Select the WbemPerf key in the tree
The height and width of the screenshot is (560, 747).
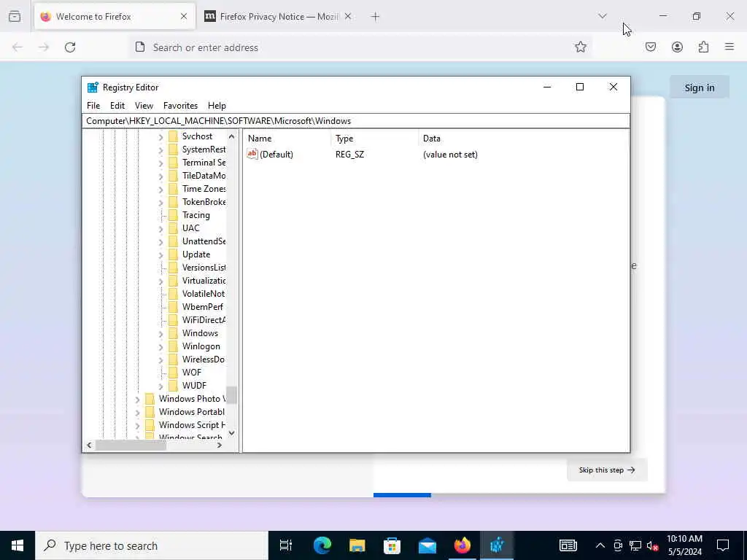pos(203,307)
